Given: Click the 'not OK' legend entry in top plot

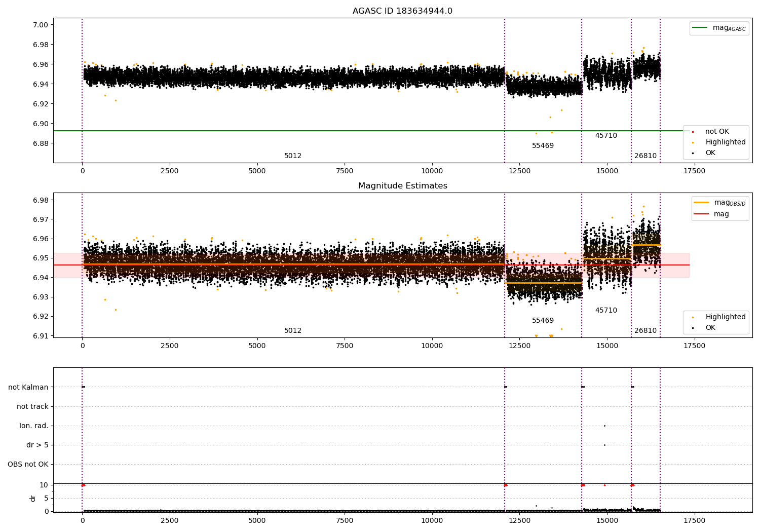Looking at the screenshot, I should click(717, 132).
